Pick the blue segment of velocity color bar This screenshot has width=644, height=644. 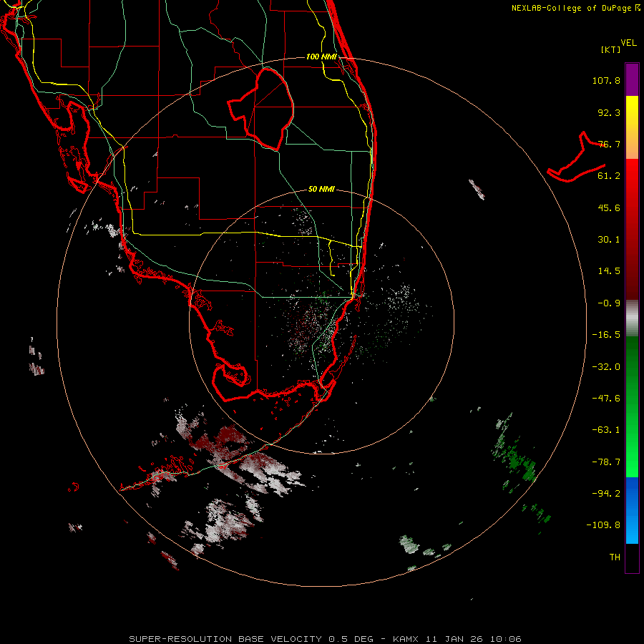pos(632,510)
